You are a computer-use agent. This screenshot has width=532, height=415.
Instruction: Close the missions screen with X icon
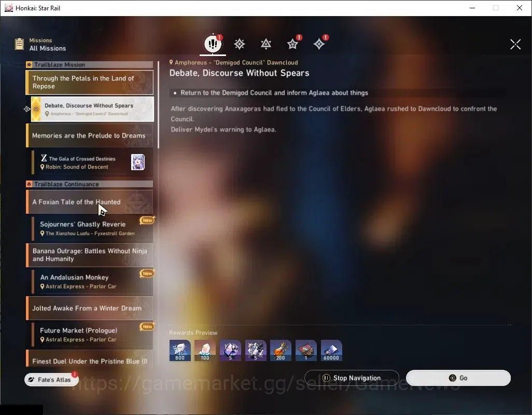[x=515, y=44]
